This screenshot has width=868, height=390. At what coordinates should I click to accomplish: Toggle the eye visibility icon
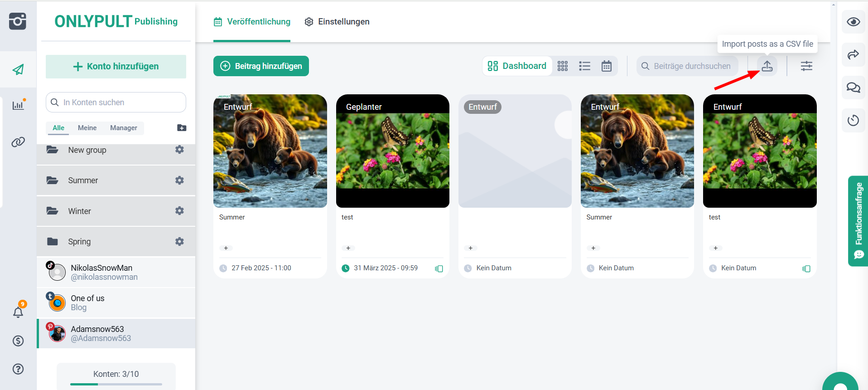tap(853, 22)
